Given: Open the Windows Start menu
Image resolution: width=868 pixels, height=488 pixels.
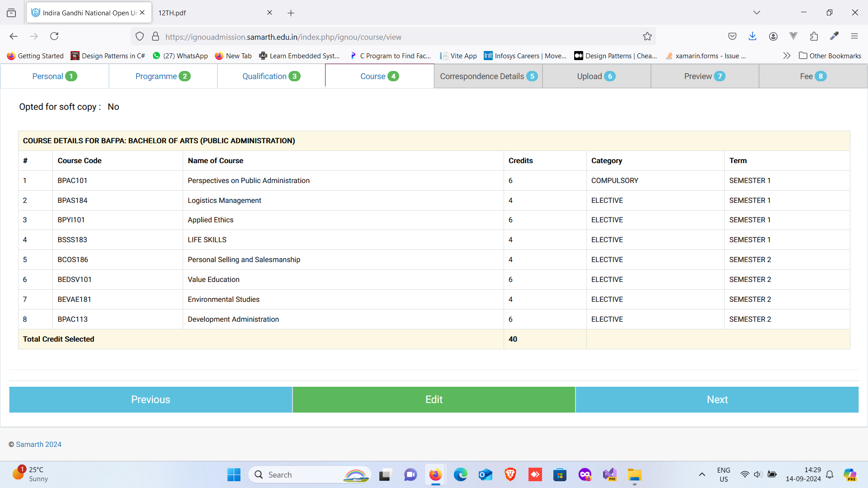Looking at the screenshot, I should (x=234, y=474).
